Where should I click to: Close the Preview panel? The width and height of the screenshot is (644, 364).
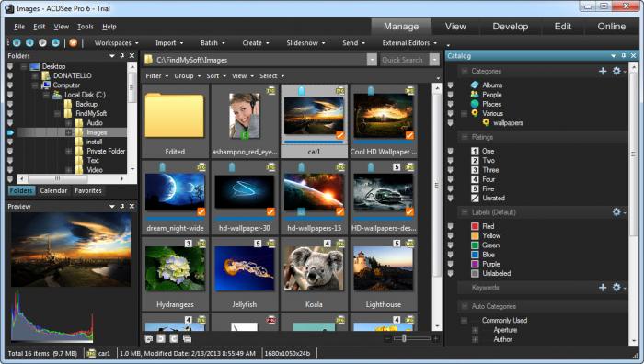132,206
